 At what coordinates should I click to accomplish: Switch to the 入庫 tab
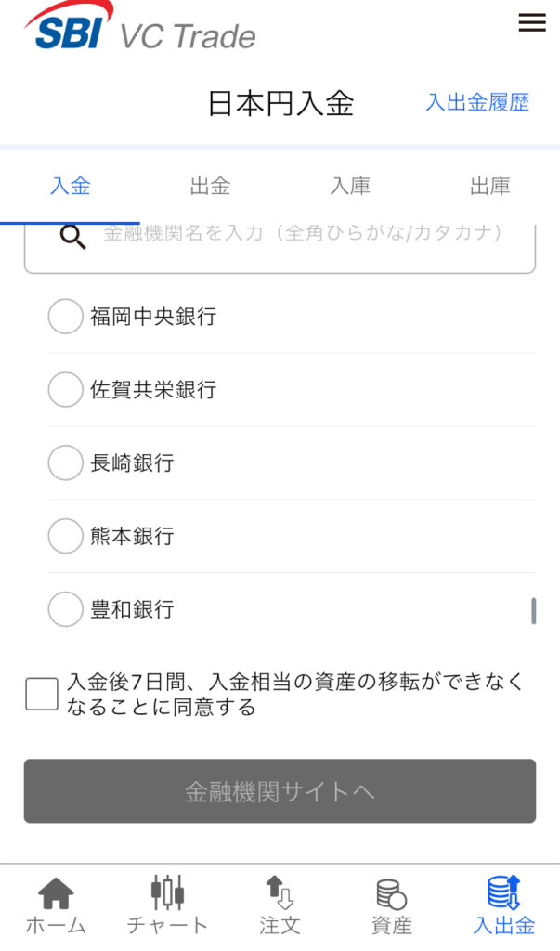pos(350,186)
